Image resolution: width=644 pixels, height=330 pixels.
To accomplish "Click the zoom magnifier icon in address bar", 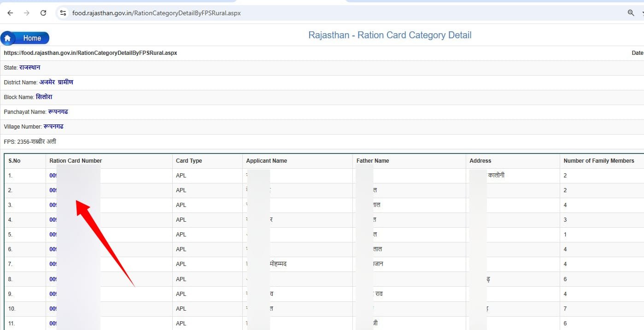I will pyautogui.click(x=631, y=13).
